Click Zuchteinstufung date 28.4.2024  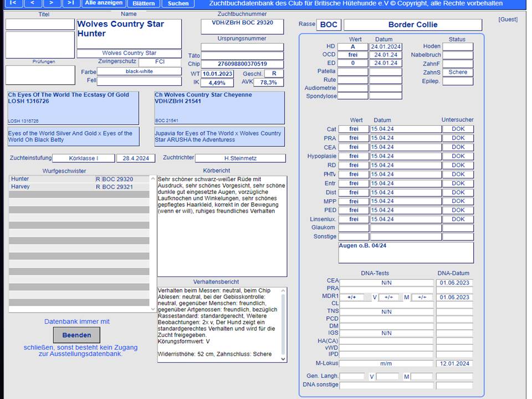(136, 158)
